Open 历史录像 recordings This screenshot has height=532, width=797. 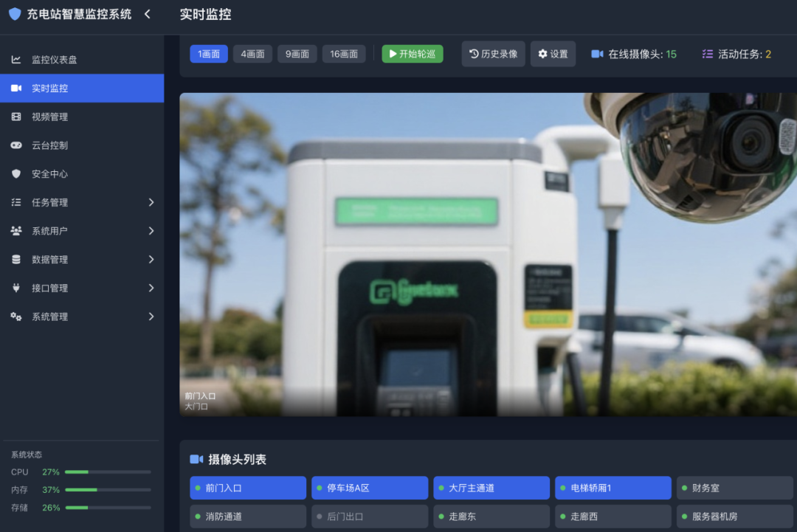point(493,54)
